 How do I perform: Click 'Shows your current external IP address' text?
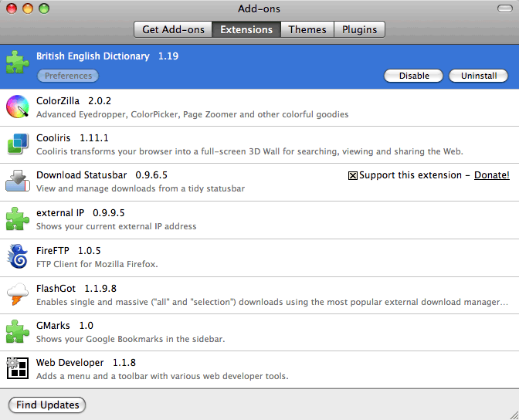116,226
